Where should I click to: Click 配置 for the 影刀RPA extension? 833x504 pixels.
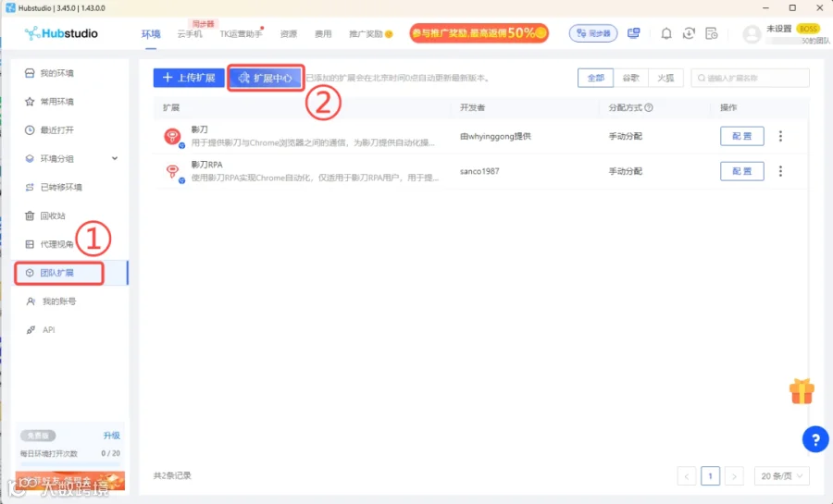(741, 171)
